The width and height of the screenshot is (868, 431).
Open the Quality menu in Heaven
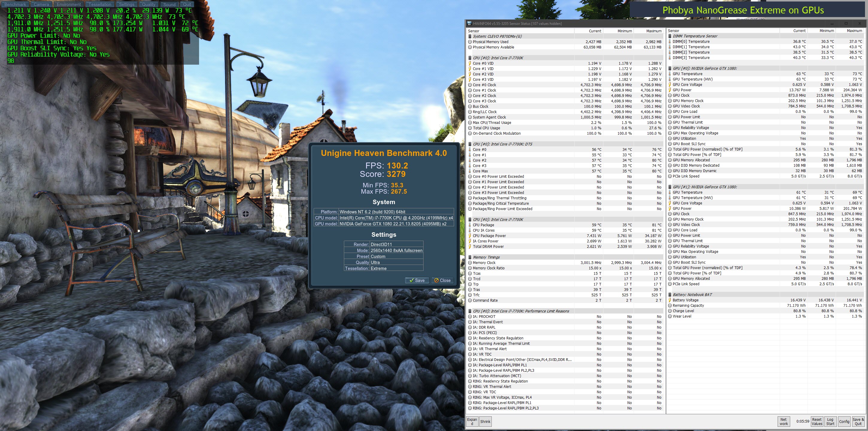[x=148, y=4]
